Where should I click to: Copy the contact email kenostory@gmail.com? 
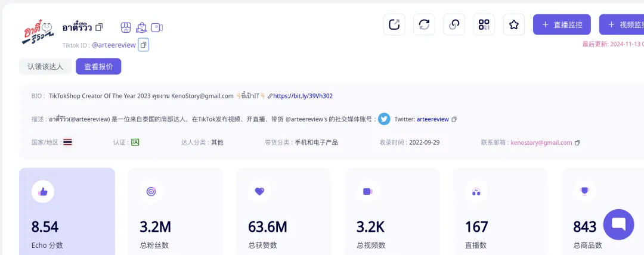coord(577,143)
